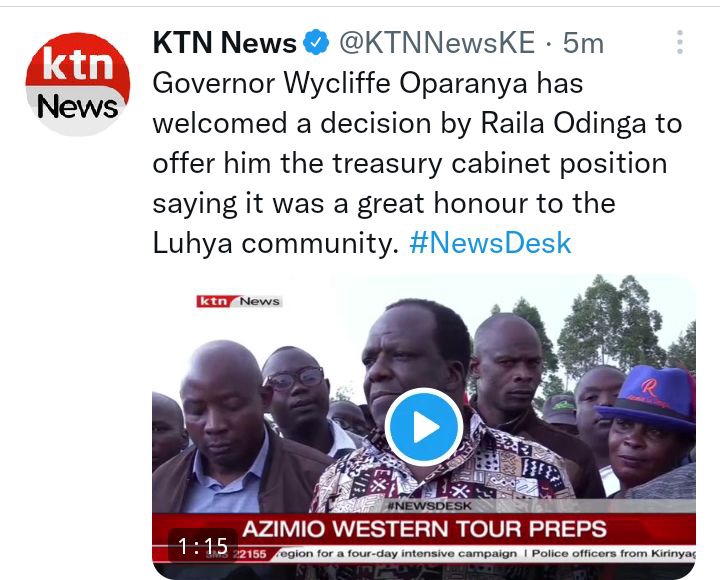
Task: Click the blue verified badge
Action: click(316, 43)
